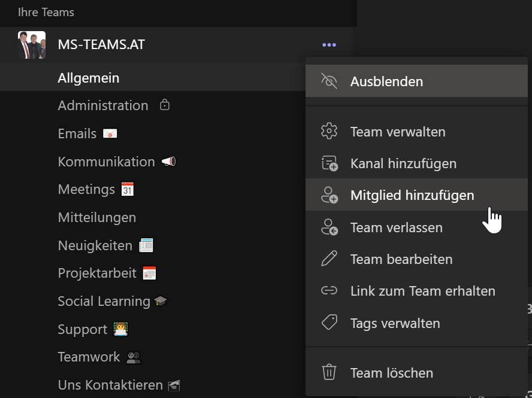Click the leave-team icon beside Team verlassen

point(330,227)
